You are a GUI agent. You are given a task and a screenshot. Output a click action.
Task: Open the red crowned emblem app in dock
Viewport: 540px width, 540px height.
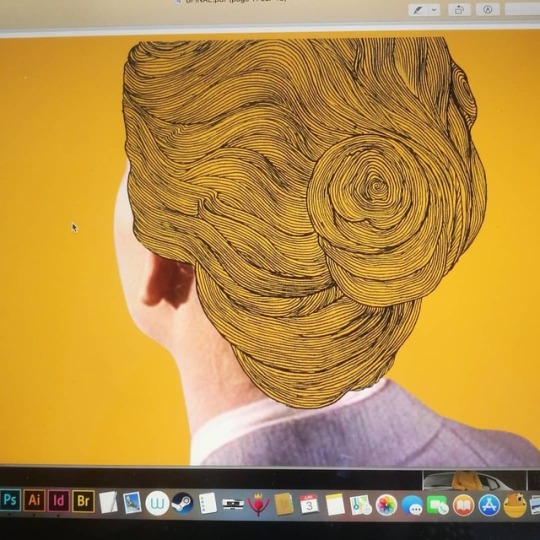258,505
